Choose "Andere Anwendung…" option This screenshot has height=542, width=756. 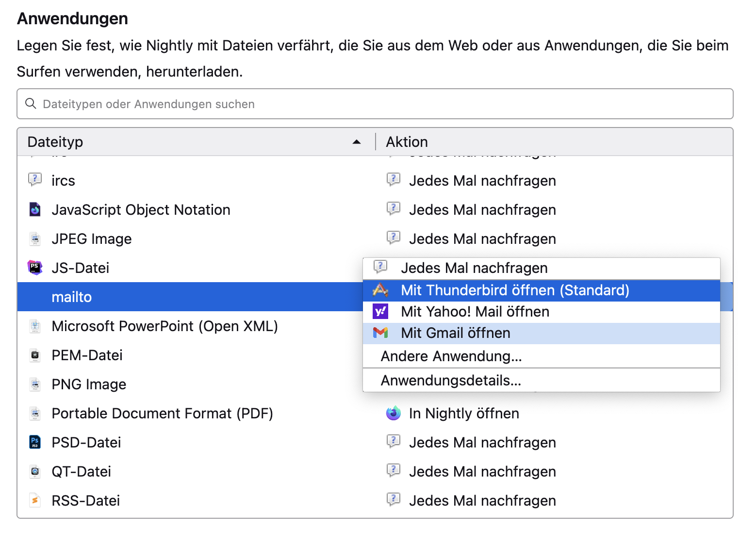point(451,356)
